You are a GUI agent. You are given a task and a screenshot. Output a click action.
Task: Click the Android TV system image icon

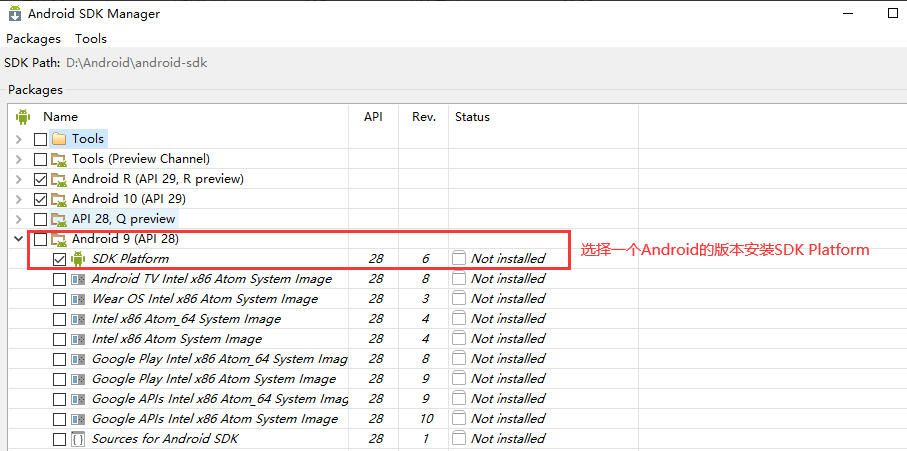tap(78, 279)
